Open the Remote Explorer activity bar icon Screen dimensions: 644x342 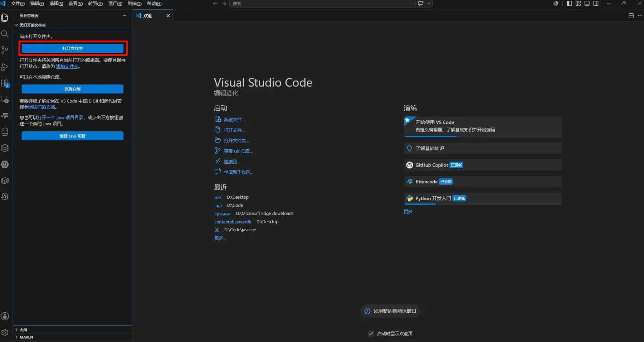(x=5, y=99)
